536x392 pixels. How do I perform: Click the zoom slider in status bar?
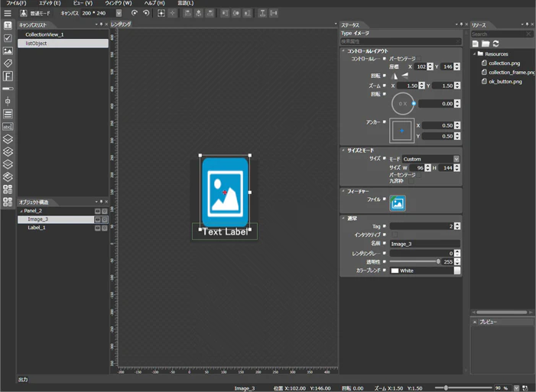[x=463, y=388]
